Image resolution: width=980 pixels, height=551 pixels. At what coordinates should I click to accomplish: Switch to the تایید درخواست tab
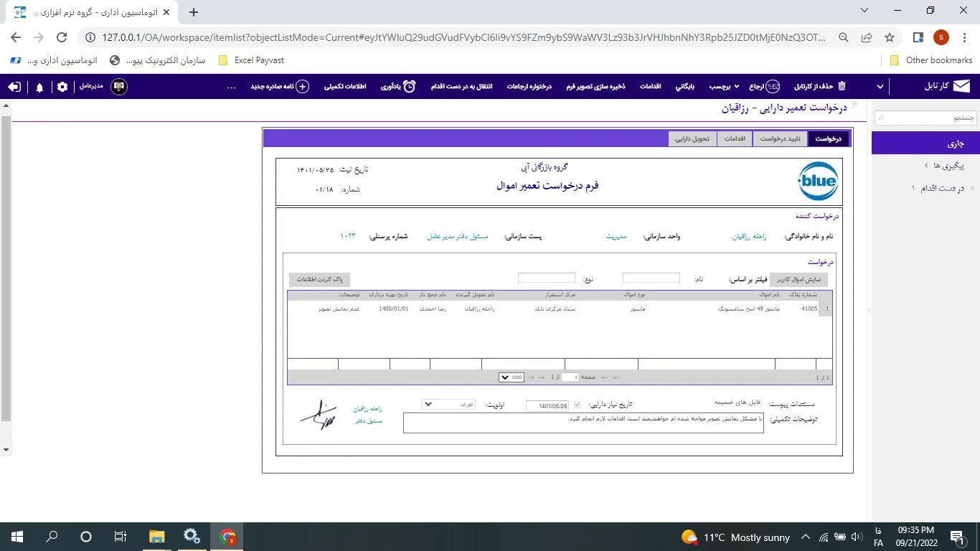(780, 138)
